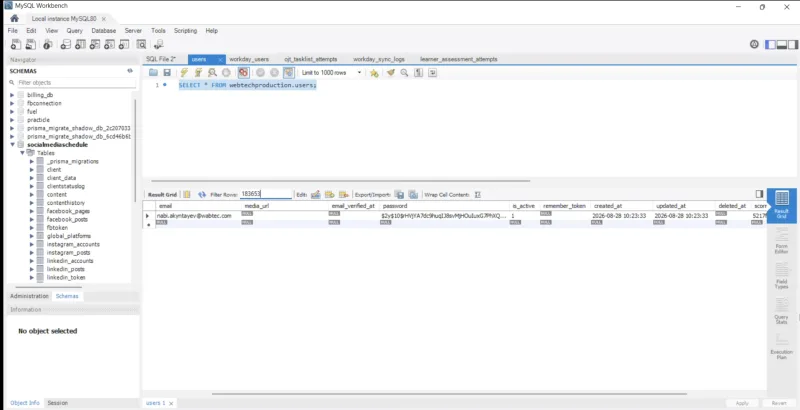Toggle stop-on-error execution mode
The image size is (800, 410).
[x=243, y=73]
